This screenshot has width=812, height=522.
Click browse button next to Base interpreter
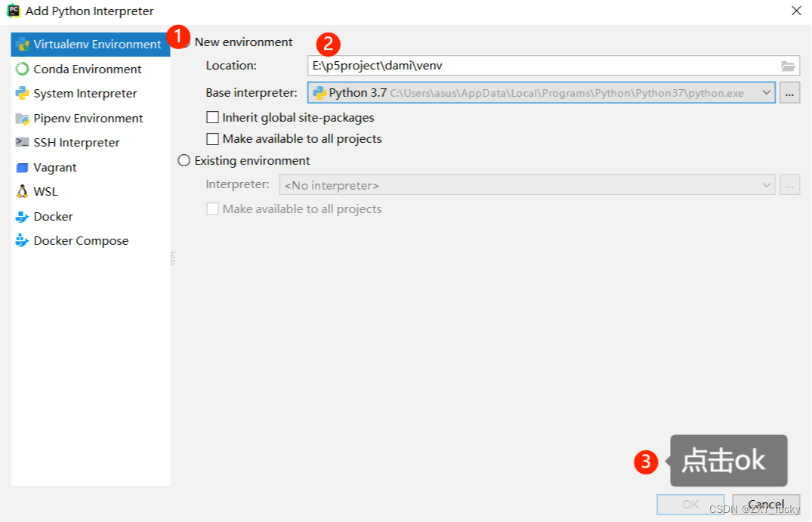pos(790,93)
